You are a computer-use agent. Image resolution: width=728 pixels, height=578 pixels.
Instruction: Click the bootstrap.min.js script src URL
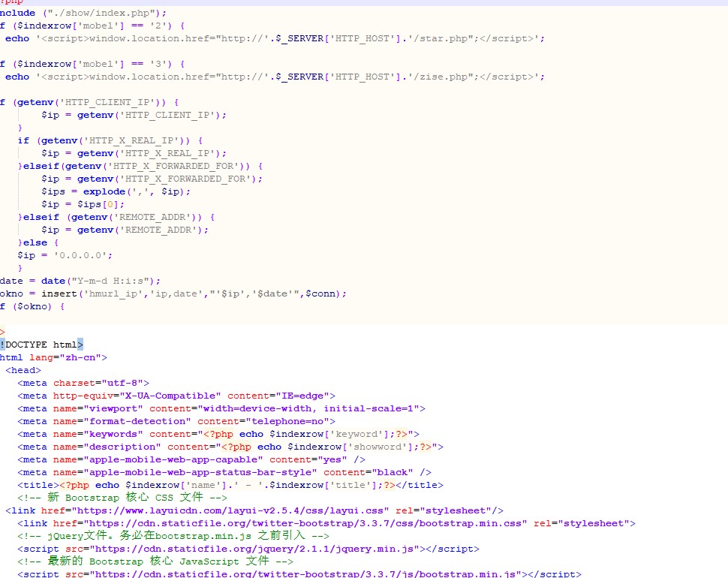click(x=305, y=573)
